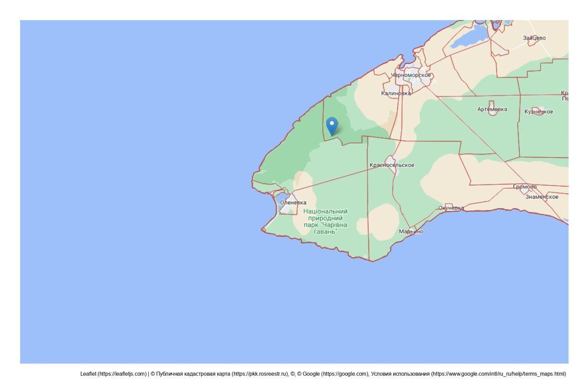This screenshot has width=588, height=389.
Task: Click the Красносельское village label
Action: (392, 165)
